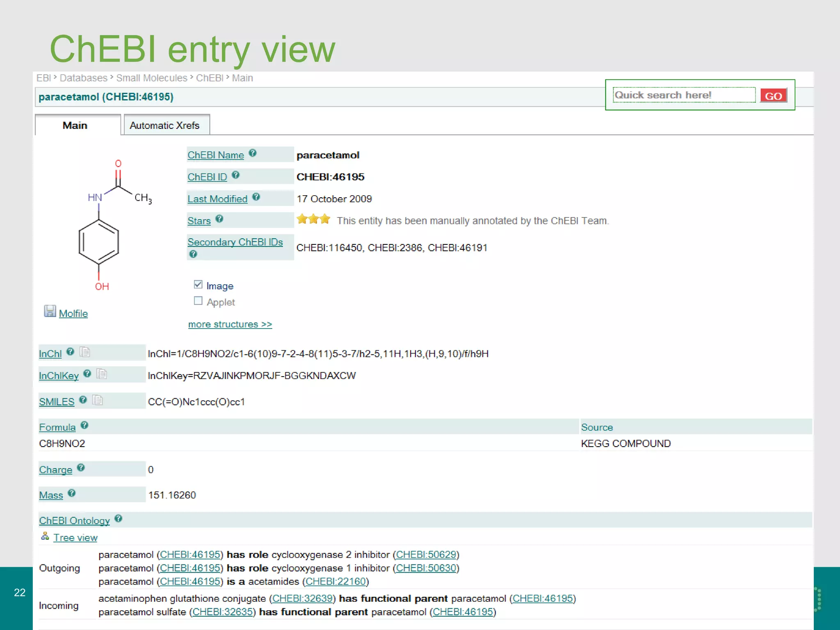
Task: Click the help icon beside InChI
Action: tap(70, 352)
